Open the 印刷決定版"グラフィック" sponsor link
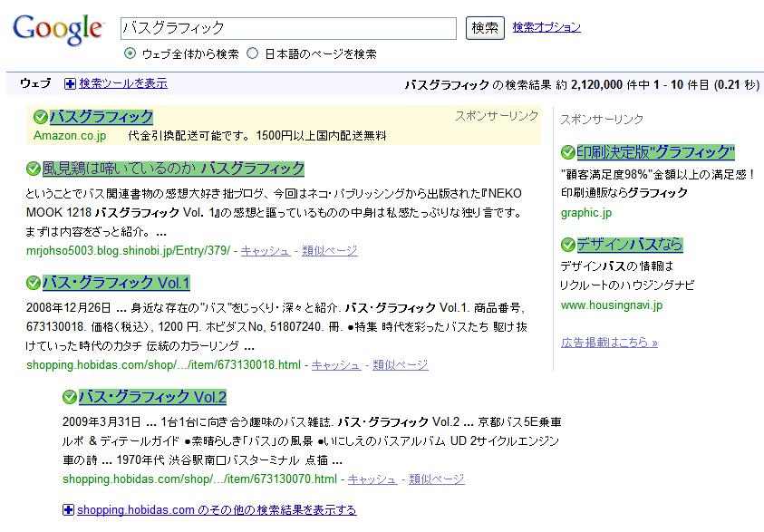The image size is (764, 532). click(x=655, y=152)
